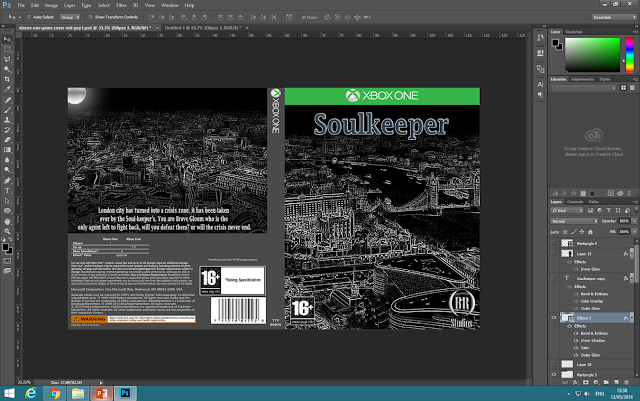Switch to the Untitled-1 document tab

tap(203, 28)
